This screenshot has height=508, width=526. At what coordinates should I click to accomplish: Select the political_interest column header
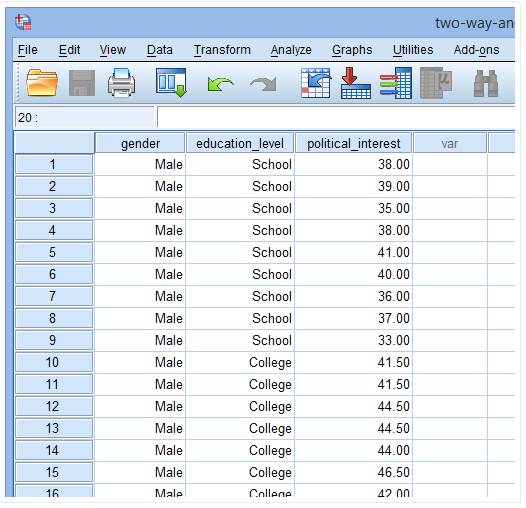354,143
